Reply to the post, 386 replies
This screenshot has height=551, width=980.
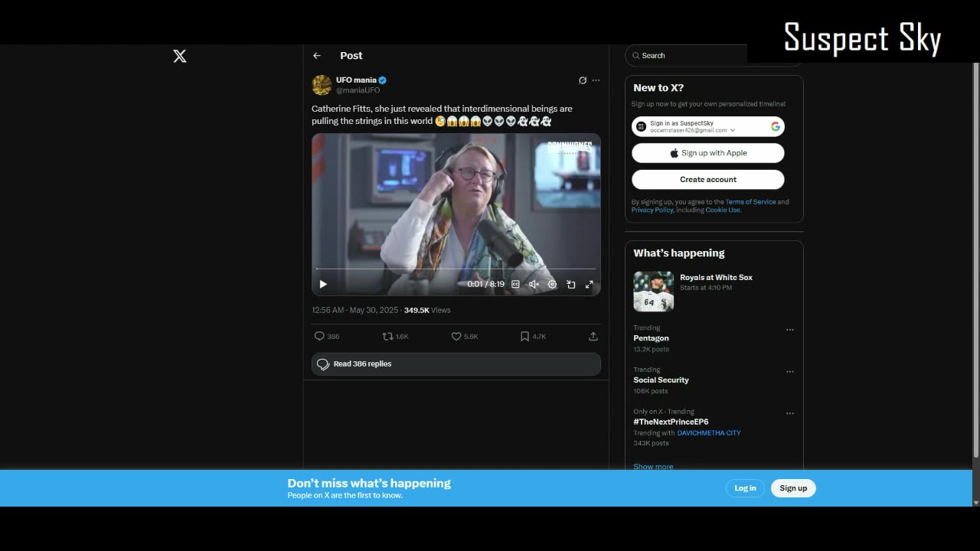[x=327, y=336]
